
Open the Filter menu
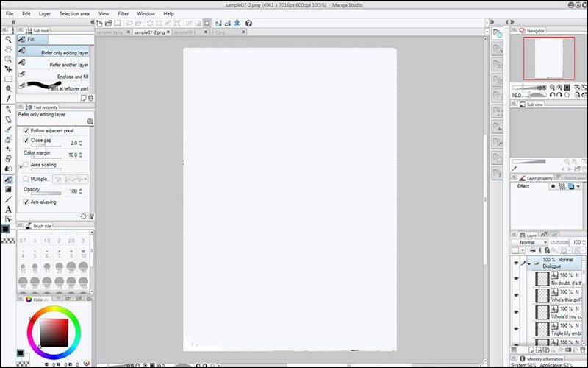[x=123, y=13]
